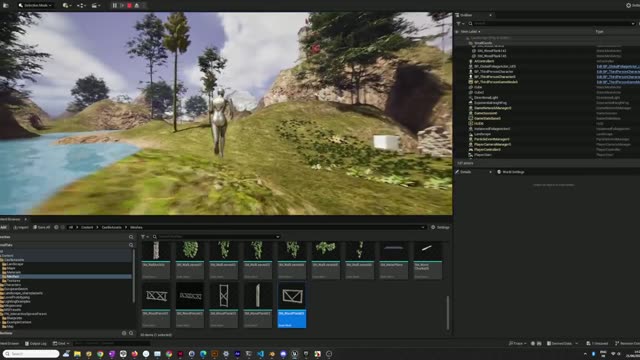640x360 pixels.
Task: Select the Materials folder in tree
Action: coord(14,272)
